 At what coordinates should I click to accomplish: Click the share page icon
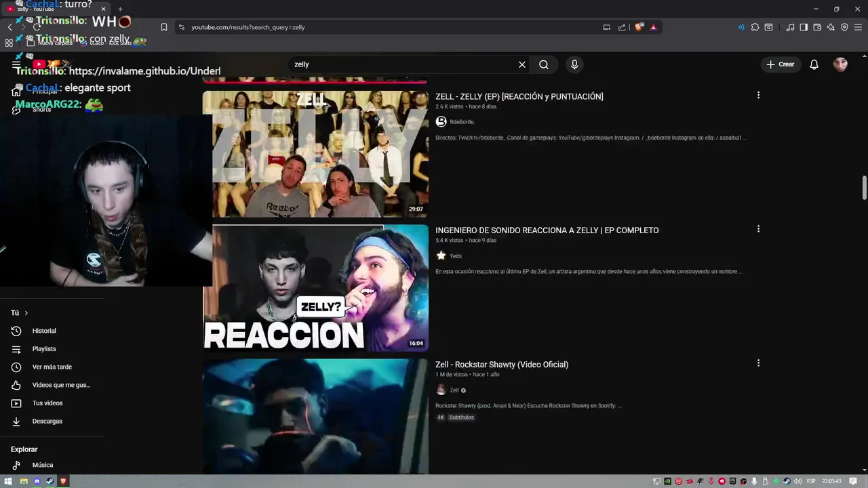coord(622,27)
